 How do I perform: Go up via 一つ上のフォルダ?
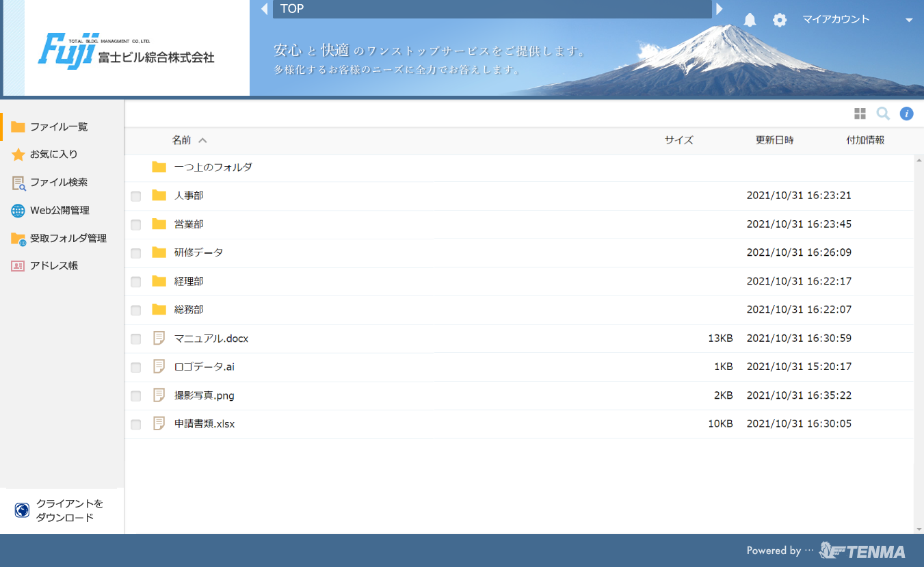213,168
